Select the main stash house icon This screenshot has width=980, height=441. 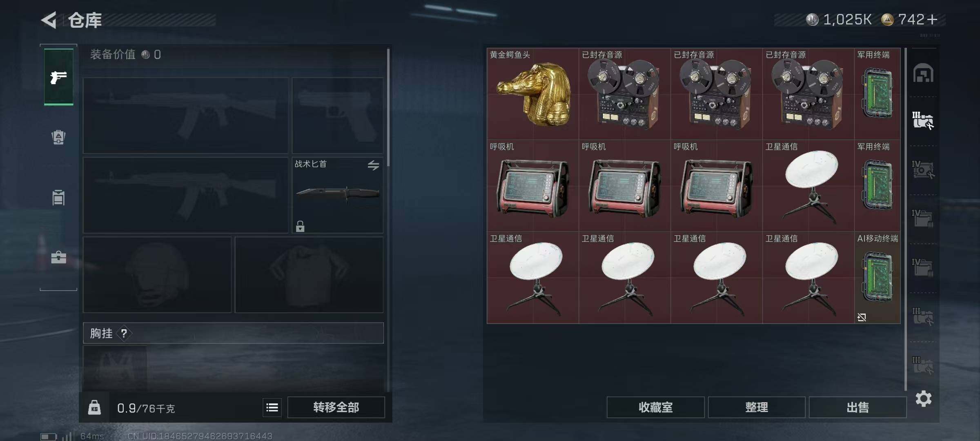pyautogui.click(x=923, y=73)
